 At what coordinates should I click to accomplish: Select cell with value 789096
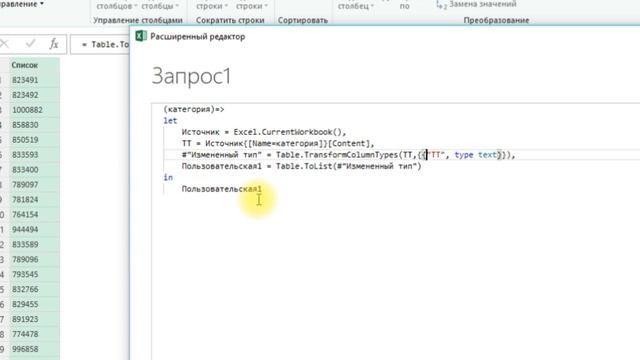point(34,259)
